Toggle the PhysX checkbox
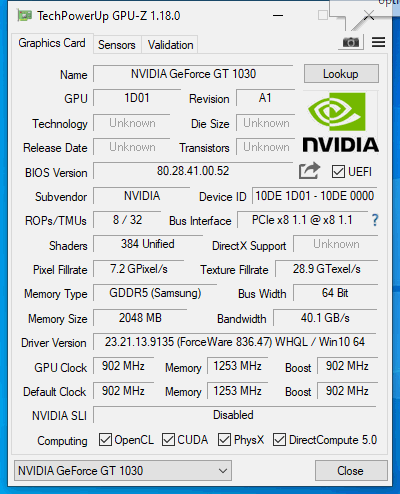This screenshot has height=494, width=400. [224, 440]
